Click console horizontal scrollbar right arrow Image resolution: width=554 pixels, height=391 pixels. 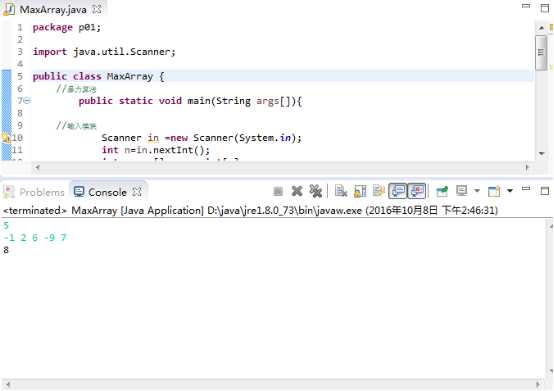coord(538,384)
